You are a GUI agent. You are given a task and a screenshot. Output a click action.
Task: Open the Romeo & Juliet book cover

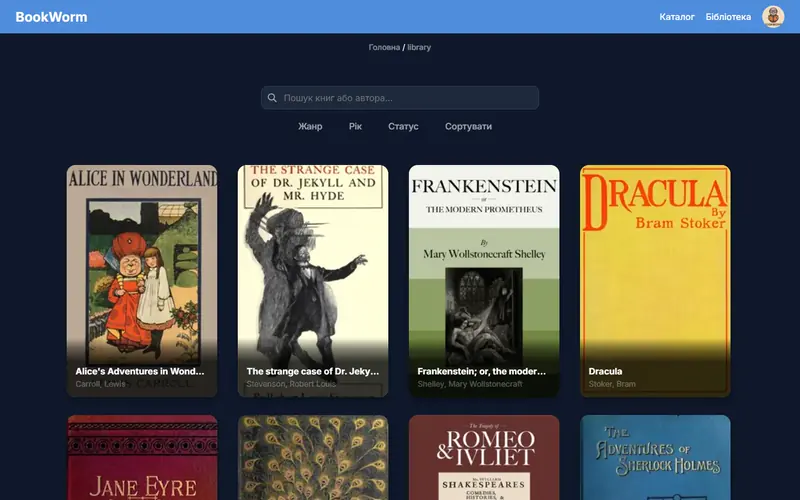484,458
